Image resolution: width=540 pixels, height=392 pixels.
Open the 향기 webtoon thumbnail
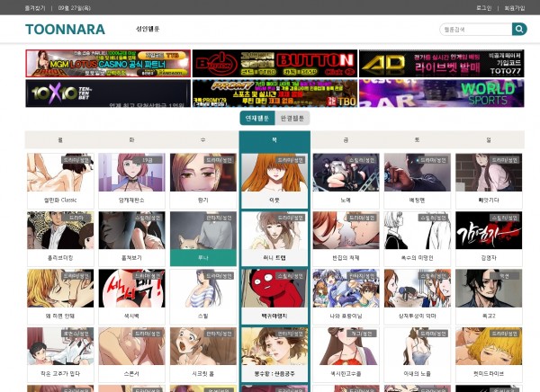202,173
